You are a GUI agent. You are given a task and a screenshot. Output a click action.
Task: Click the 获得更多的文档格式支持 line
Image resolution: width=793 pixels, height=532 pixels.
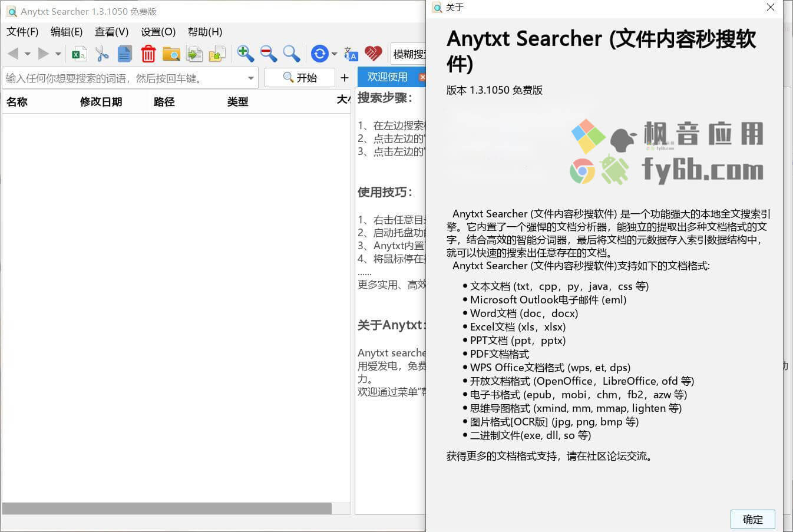(x=550, y=456)
